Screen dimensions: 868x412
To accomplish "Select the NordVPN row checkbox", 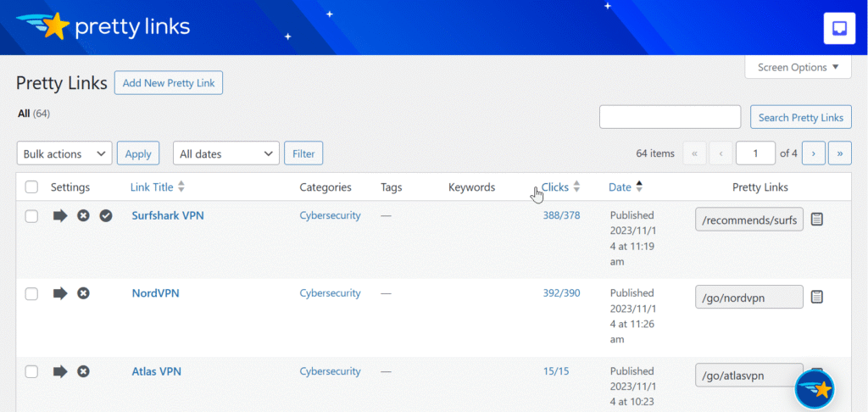I will click(x=31, y=294).
